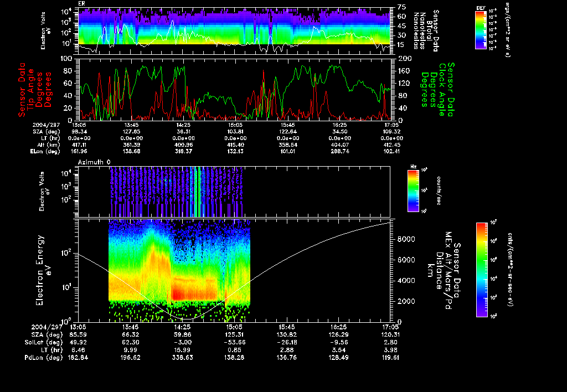The width and height of the screenshot is (567, 392).
Task: Click the SZA value '34.50'
Action: (339, 132)
